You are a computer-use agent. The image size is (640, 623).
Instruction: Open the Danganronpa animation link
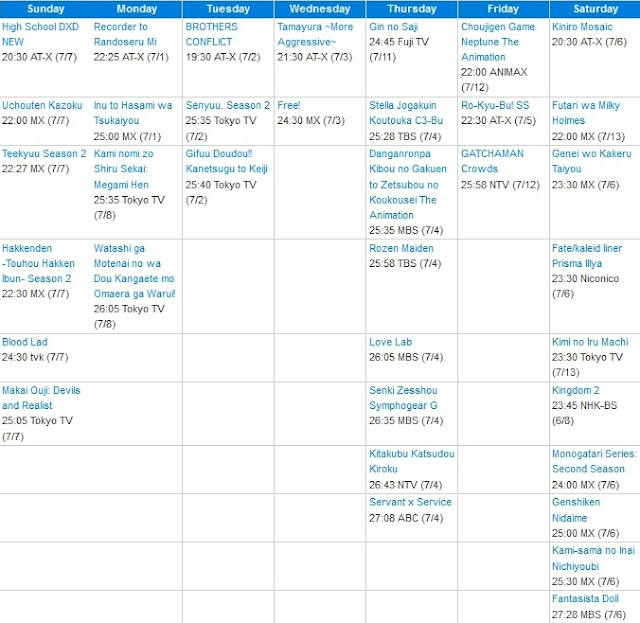408,184
